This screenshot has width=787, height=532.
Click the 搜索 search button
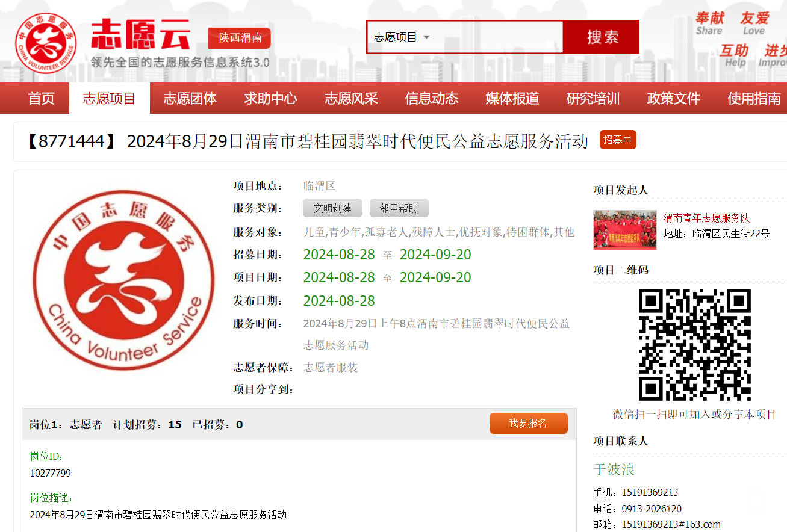[602, 37]
